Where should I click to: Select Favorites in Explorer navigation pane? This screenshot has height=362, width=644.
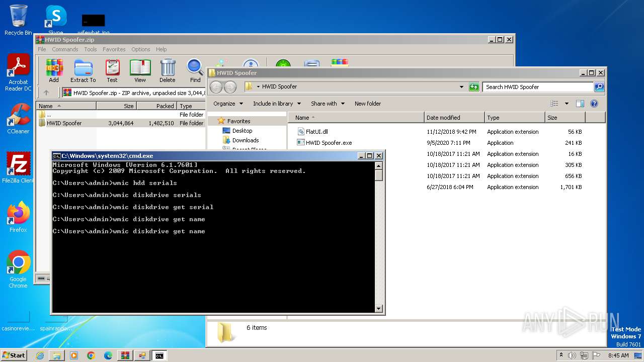[238, 121]
